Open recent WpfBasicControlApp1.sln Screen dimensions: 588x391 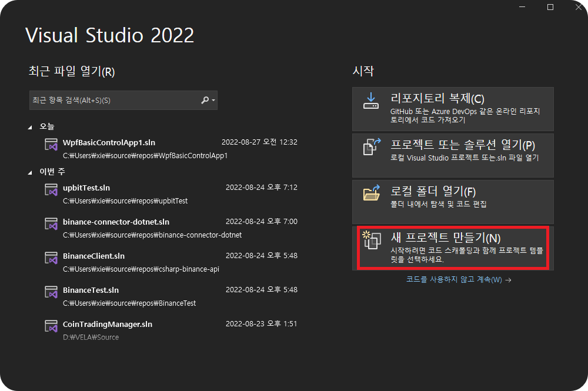coord(171,148)
